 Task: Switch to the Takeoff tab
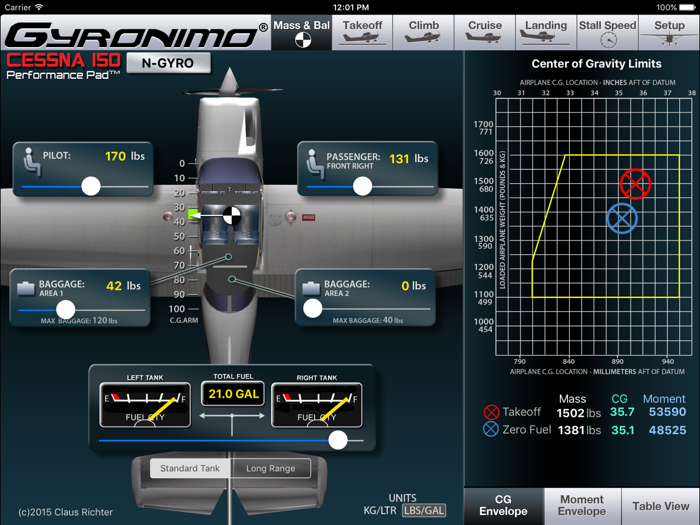point(362,33)
